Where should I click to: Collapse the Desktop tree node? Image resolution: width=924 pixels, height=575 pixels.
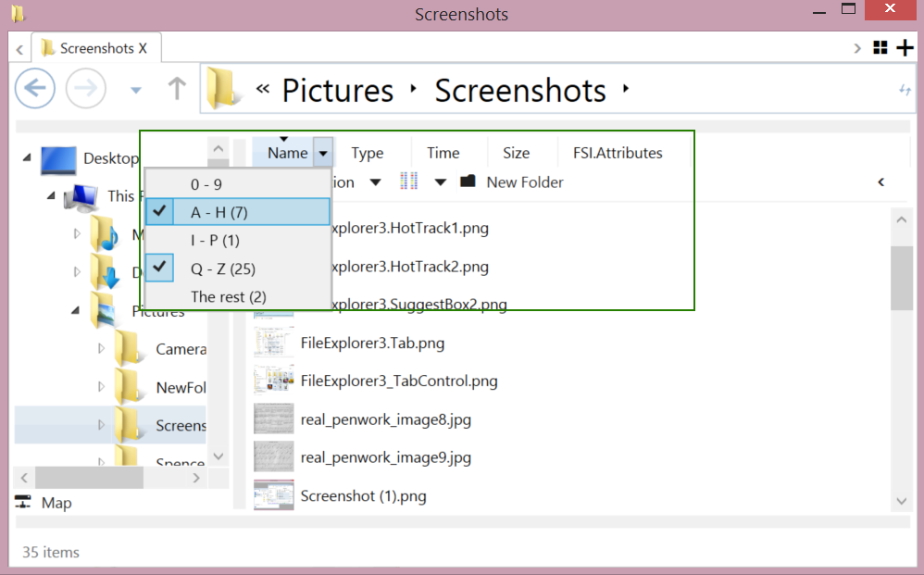(x=27, y=157)
